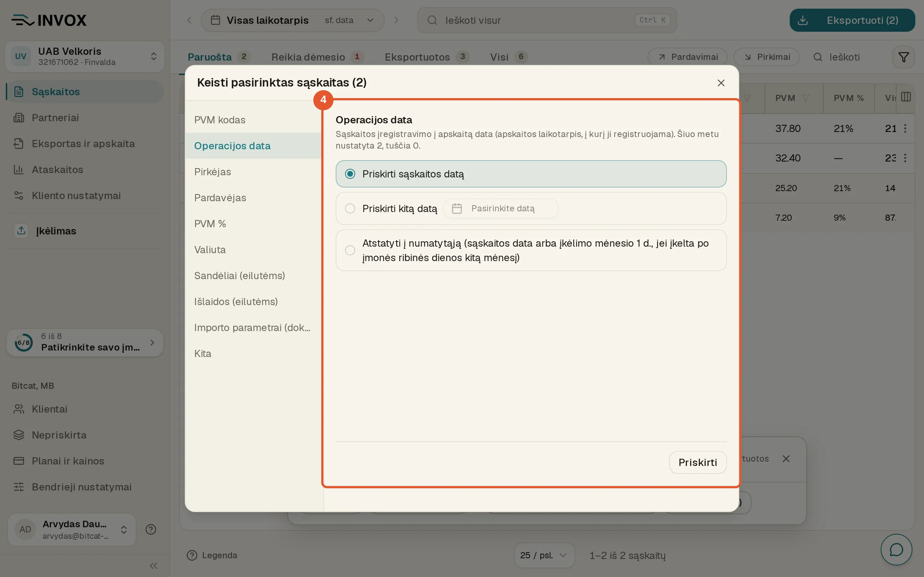
Task: Go to previous period arrow
Action: click(x=189, y=20)
